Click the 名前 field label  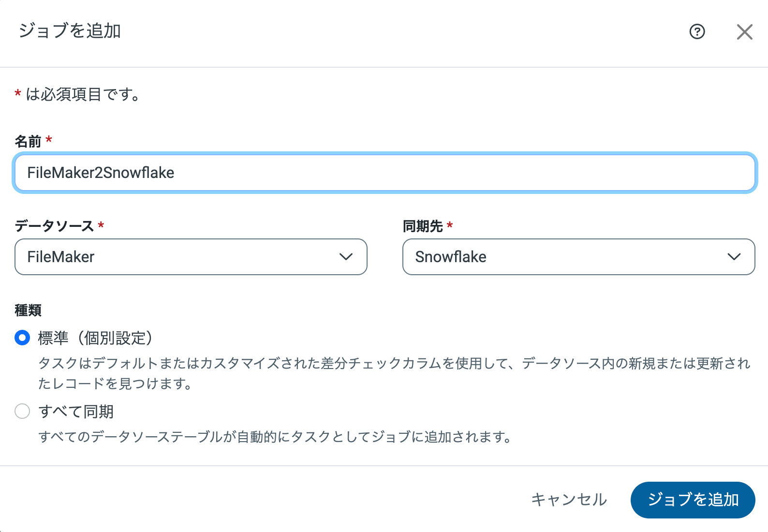point(28,141)
